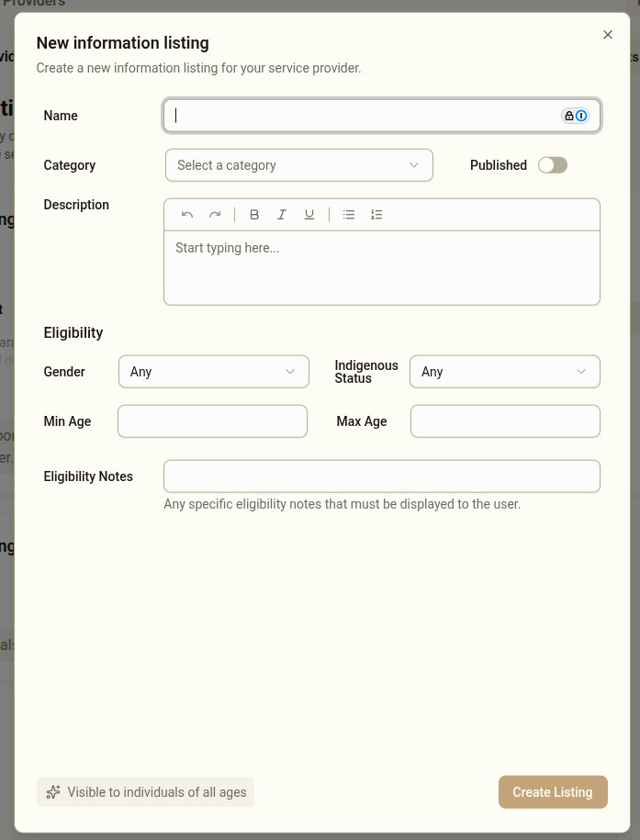Open the Select a category dropdown
Image resolution: width=640 pixels, height=840 pixels.
(298, 165)
